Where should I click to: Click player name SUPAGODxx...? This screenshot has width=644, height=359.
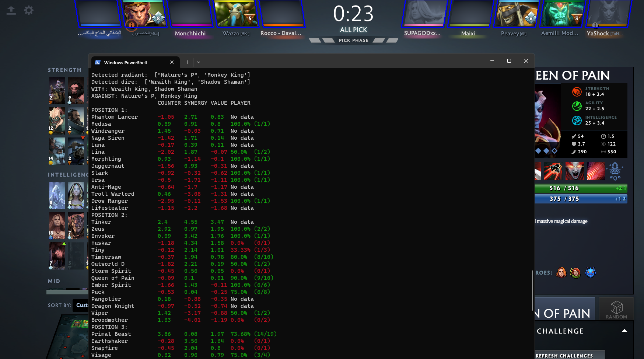(x=422, y=33)
